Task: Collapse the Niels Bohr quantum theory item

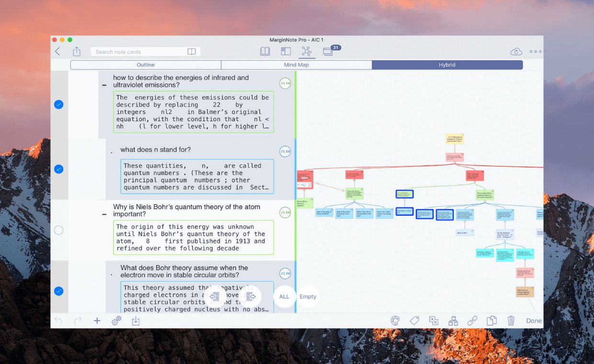Action: point(104,215)
